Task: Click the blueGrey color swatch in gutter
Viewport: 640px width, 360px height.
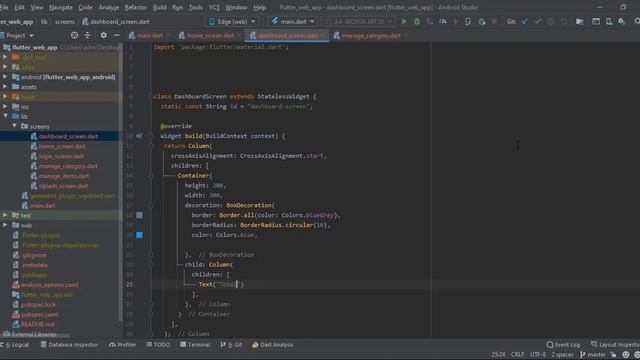Action: pos(139,215)
